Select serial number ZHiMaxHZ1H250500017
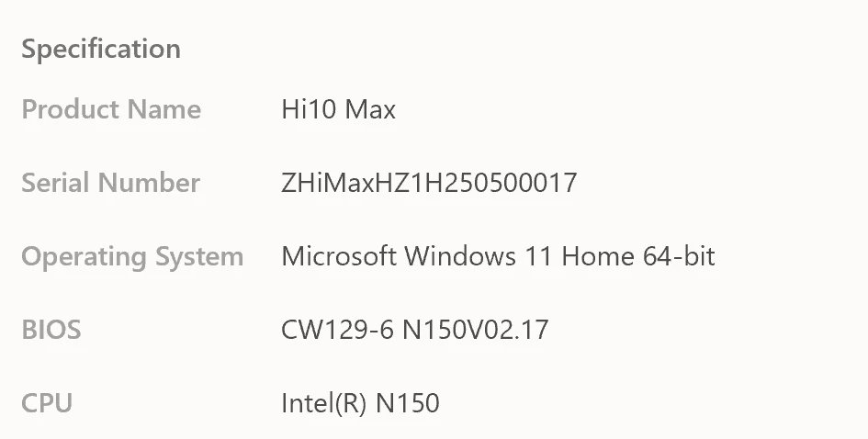Viewport: 868px width, 439px height. coord(429,183)
